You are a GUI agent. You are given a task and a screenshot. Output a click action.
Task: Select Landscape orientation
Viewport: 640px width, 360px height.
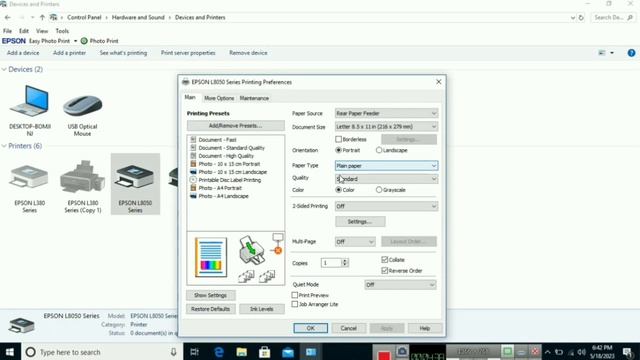379,150
